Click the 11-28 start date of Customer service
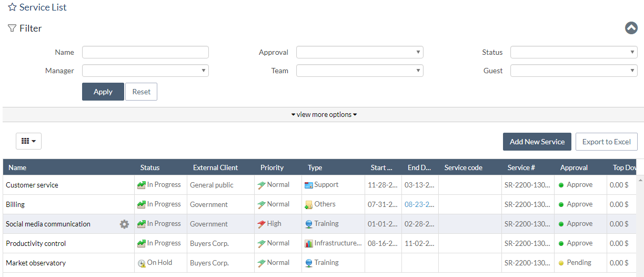The width and height of the screenshot is (644, 277). click(383, 185)
